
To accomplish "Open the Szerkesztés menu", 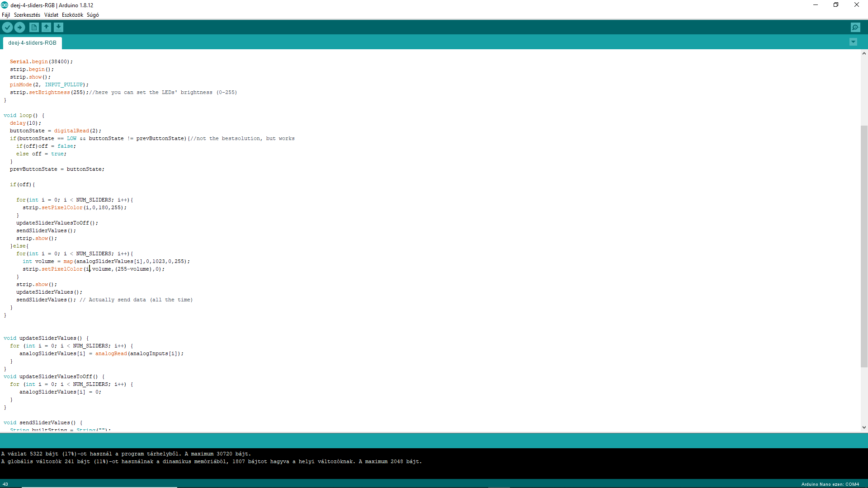I will 27,15.
